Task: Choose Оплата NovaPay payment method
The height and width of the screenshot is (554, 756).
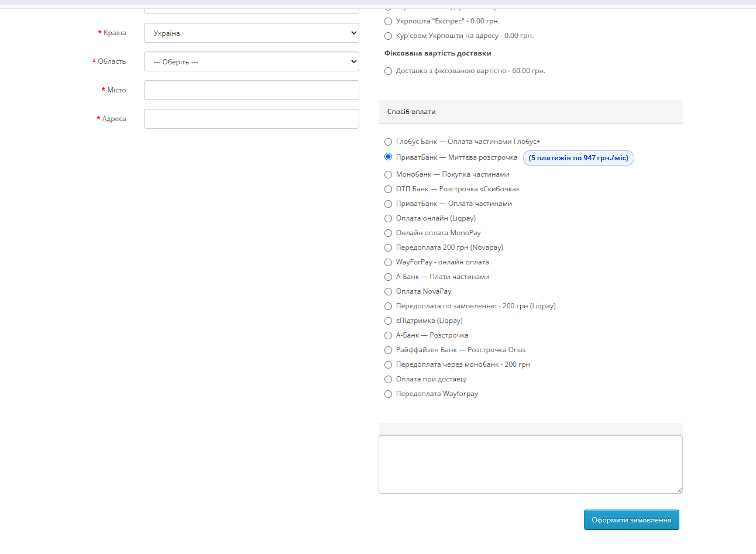Action: pos(388,291)
